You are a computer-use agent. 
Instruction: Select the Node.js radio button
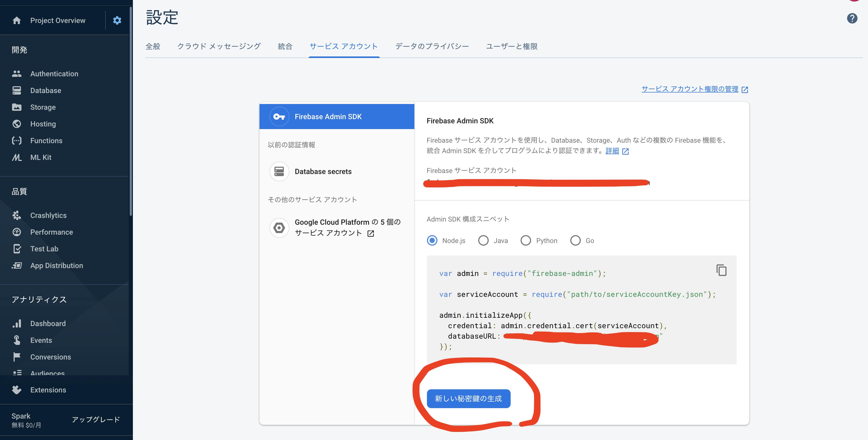point(432,241)
